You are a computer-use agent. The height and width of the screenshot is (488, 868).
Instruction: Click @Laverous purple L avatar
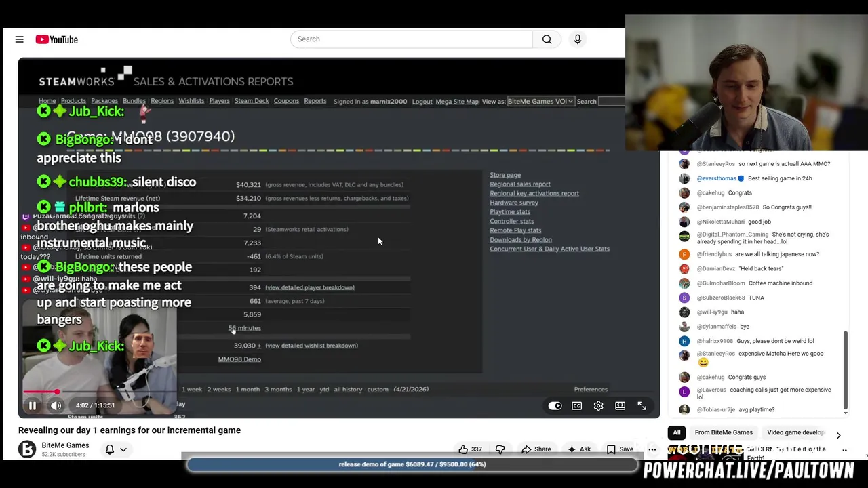tap(684, 392)
